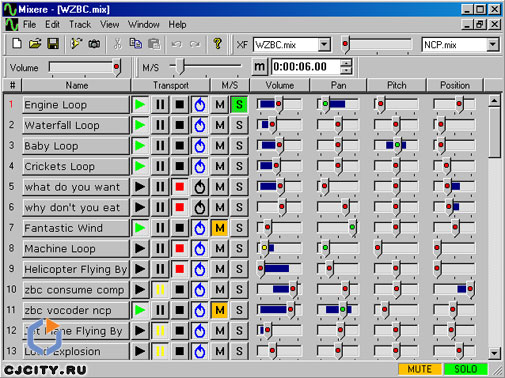Increase the time value with up spinner
Image resolution: width=505 pixels, height=378 pixels.
pyautogui.click(x=346, y=63)
